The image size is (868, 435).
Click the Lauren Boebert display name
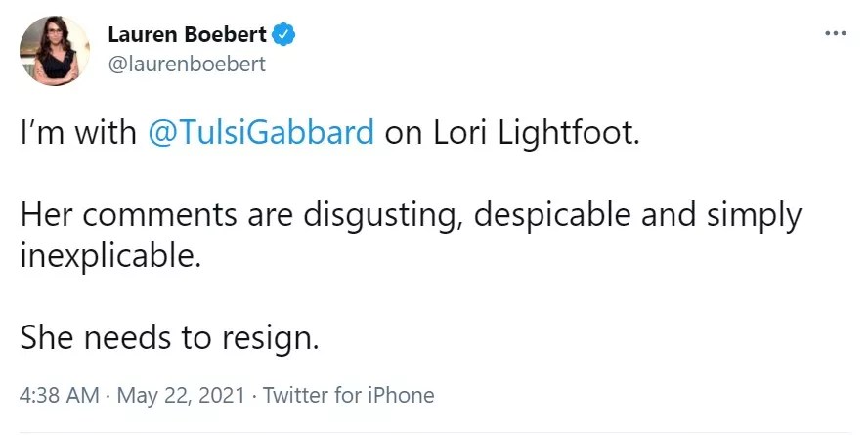187,37
